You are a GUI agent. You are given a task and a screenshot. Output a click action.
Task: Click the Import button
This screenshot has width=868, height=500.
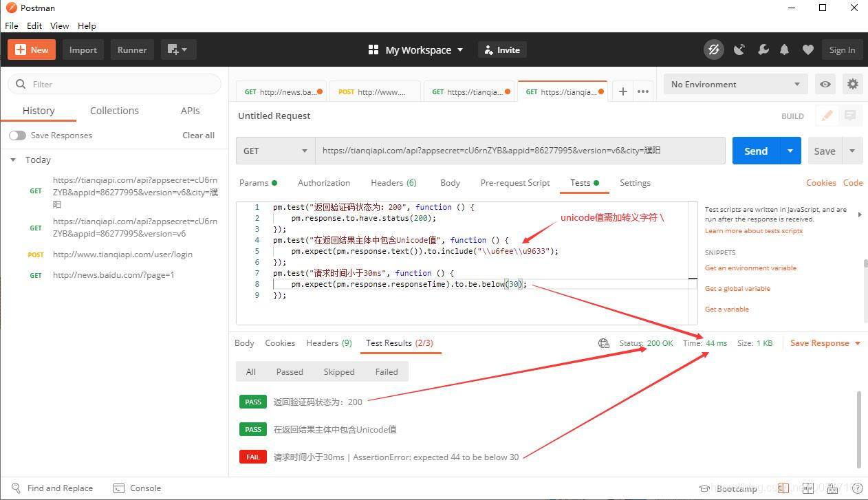click(83, 50)
